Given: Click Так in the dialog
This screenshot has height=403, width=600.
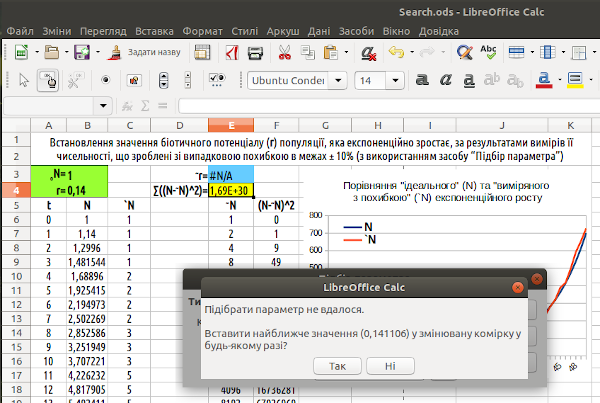Looking at the screenshot, I should click(337, 366).
